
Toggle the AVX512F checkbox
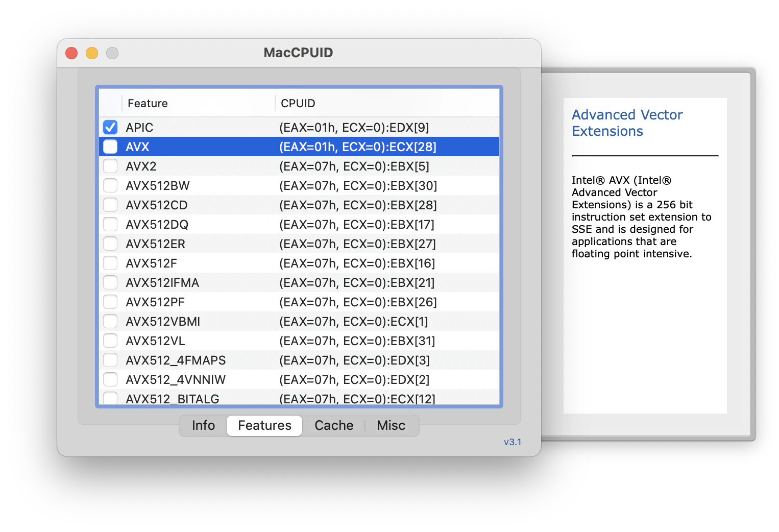[110, 263]
